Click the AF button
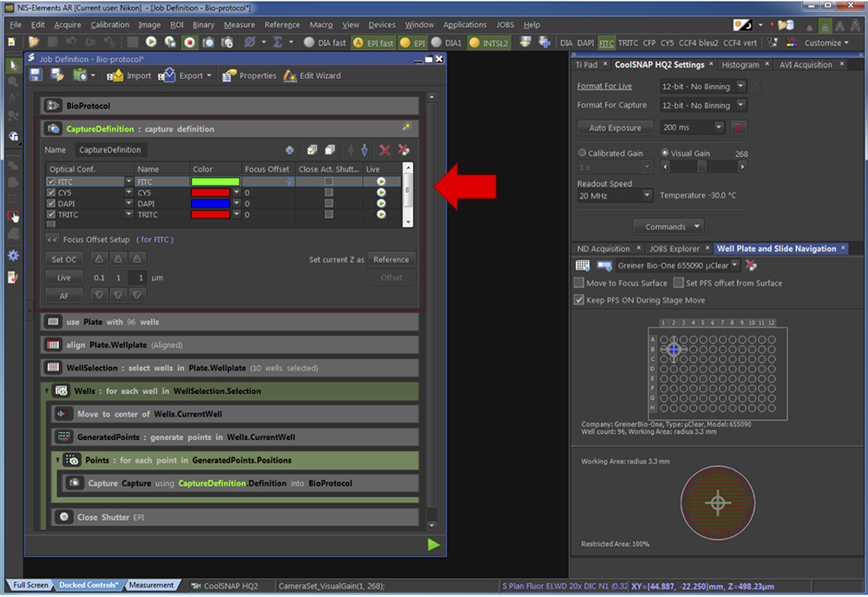Image resolution: width=868 pixels, height=597 pixels. click(x=63, y=296)
